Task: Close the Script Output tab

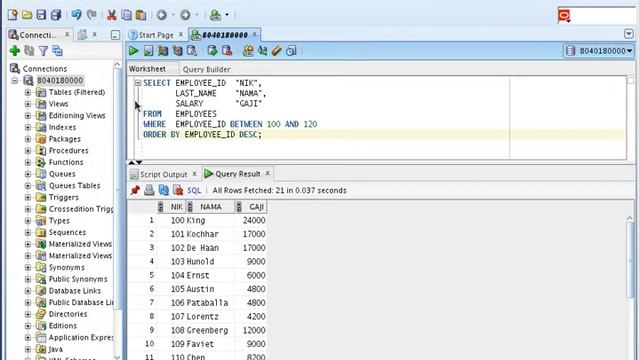Action: [x=195, y=173]
